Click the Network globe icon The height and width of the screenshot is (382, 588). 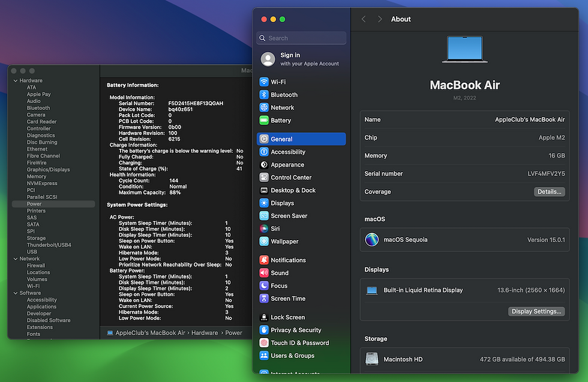coord(264,108)
